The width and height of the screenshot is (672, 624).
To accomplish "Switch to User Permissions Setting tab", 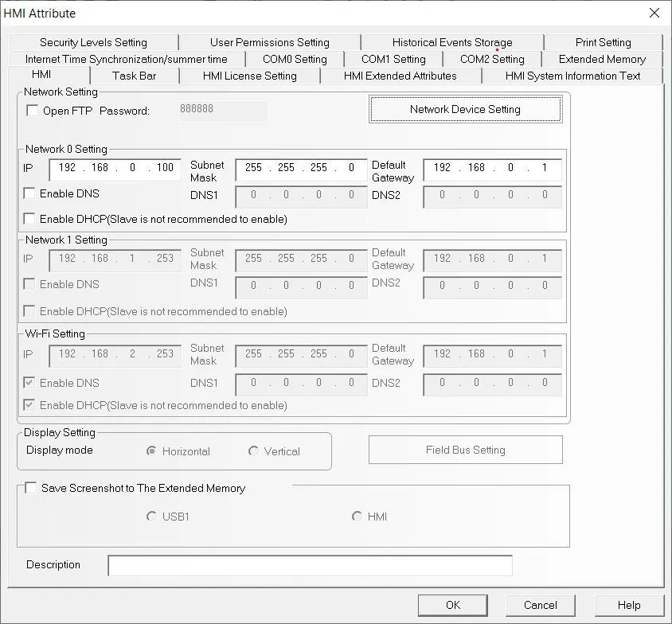I will (x=270, y=42).
